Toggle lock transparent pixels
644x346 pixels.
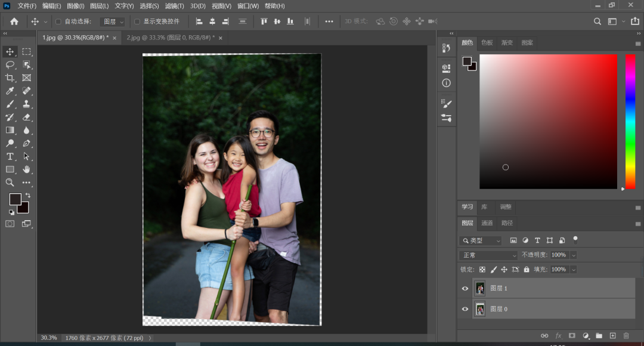pyautogui.click(x=482, y=270)
